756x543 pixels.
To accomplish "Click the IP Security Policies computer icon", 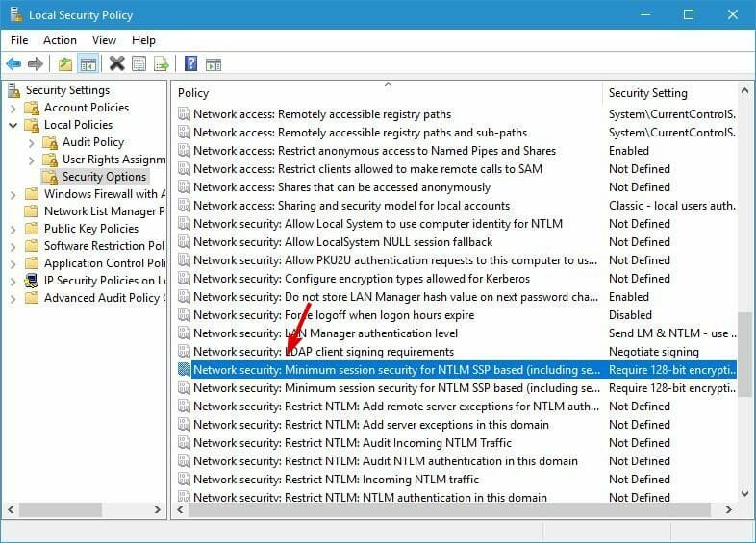I will click(32, 280).
